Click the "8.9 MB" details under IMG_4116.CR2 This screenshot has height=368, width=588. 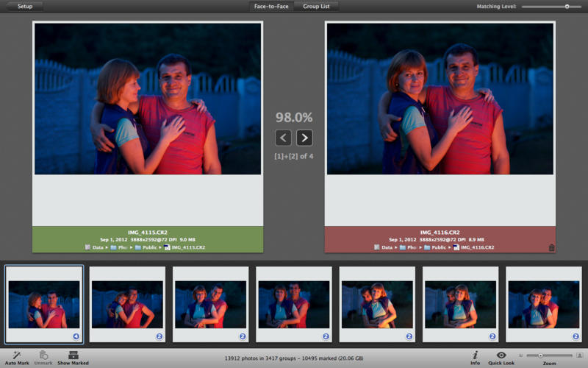click(x=476, y=240)
